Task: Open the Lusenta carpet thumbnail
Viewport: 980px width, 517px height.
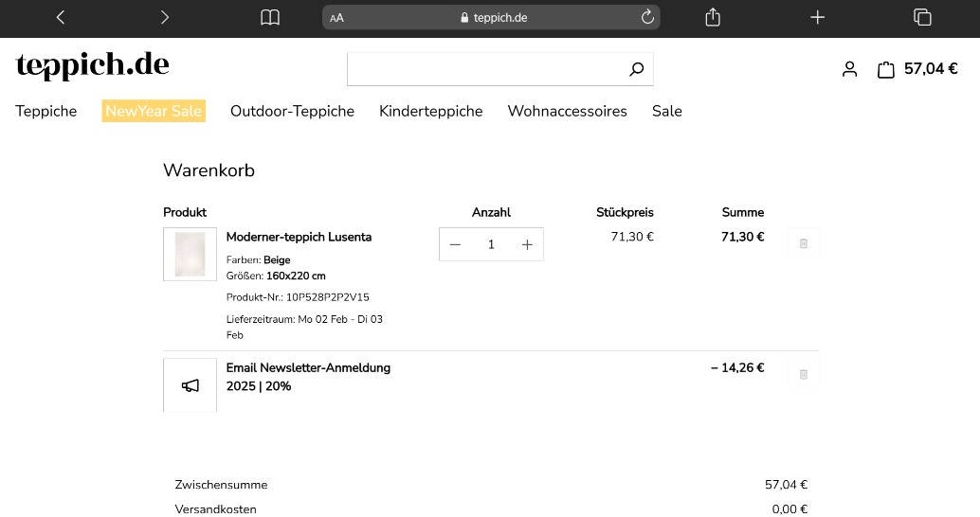Action: point(190,254)
